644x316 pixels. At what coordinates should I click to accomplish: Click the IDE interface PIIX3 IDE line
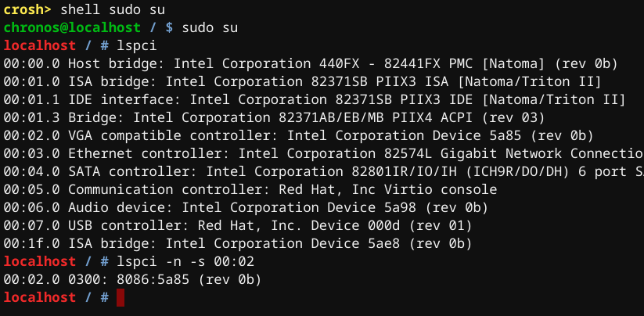coord(315,99)
